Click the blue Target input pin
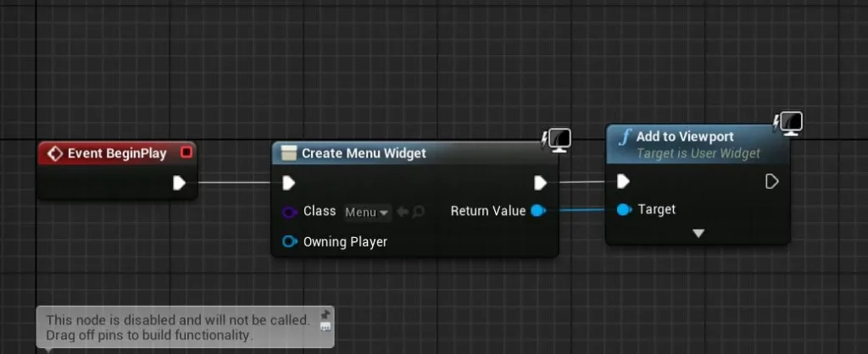 [x=624, y=210]
